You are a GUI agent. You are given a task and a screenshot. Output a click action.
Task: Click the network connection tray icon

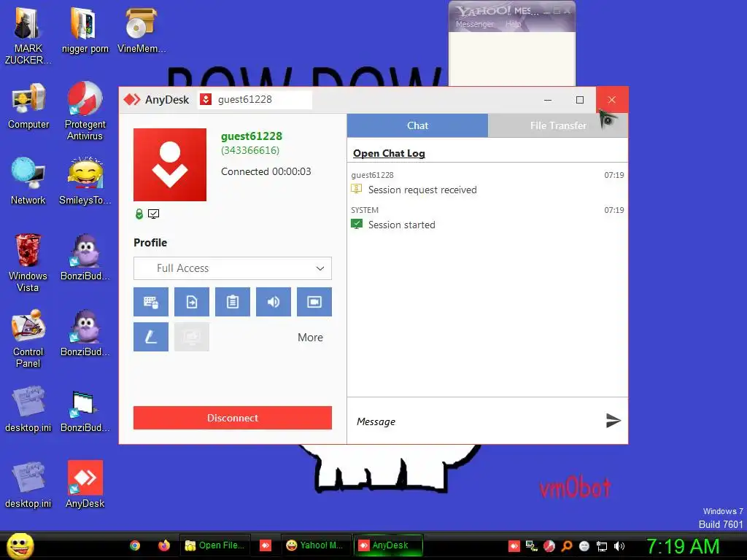(x=602, y=546)
